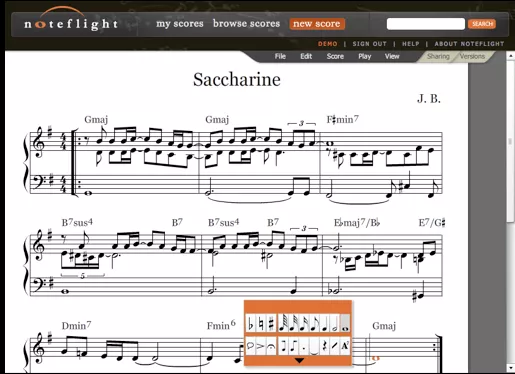Screen dimensions: 515x374
Task: Go to my scores
Action: [180, 24]
